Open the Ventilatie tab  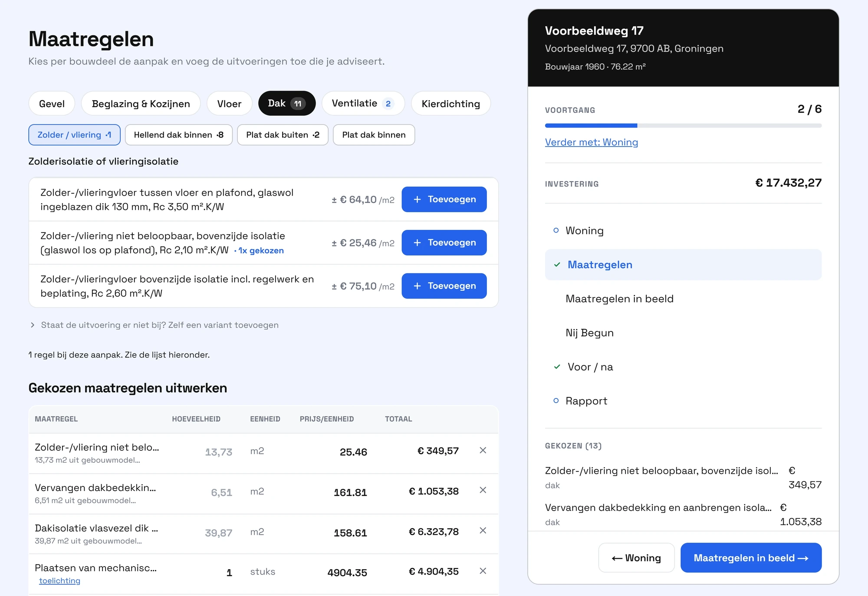click(363, 103)
